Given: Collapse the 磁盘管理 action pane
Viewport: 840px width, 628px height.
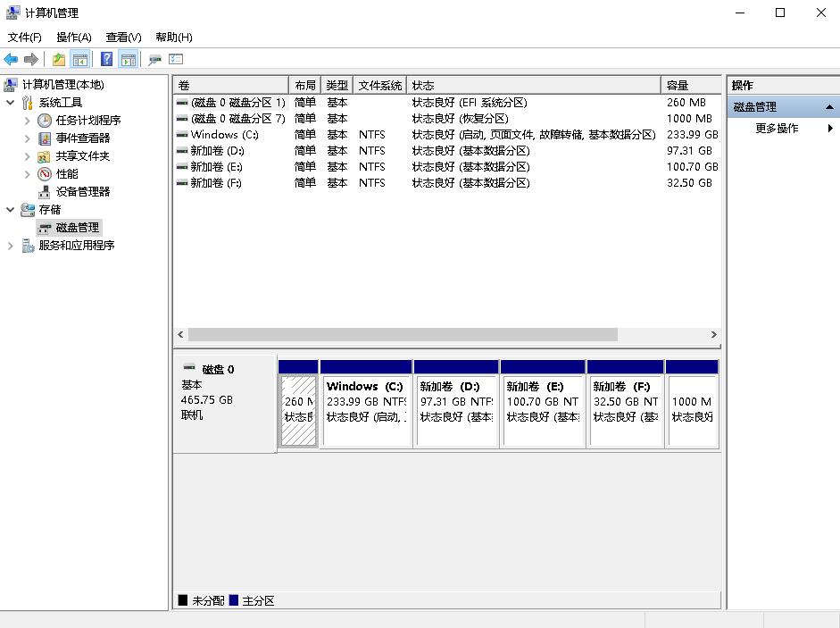Looking at the screenshot, I should pos(828,105).
